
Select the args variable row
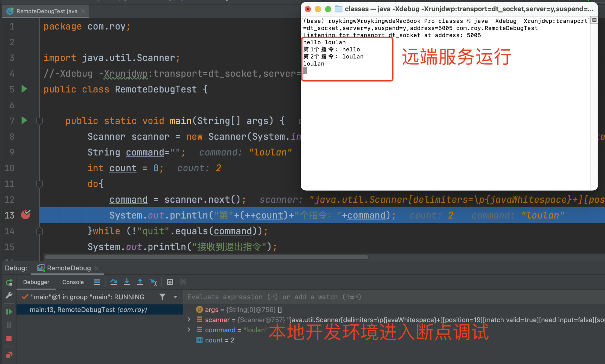point(393,310)
